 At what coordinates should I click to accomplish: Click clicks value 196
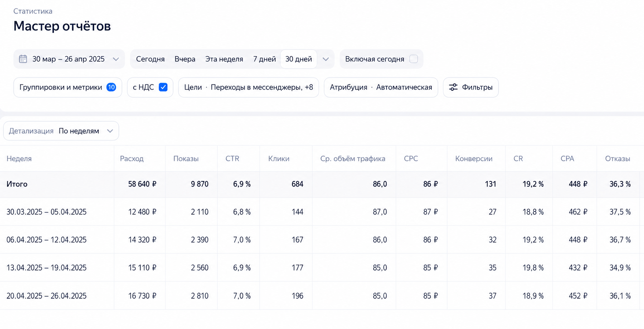click(x=297, y=296)
